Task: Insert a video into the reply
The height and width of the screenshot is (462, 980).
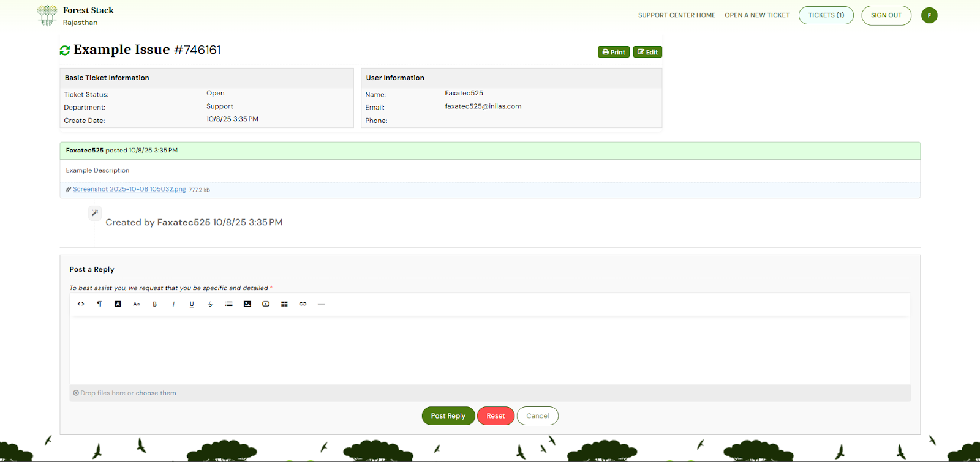Action: pos(266,304)
